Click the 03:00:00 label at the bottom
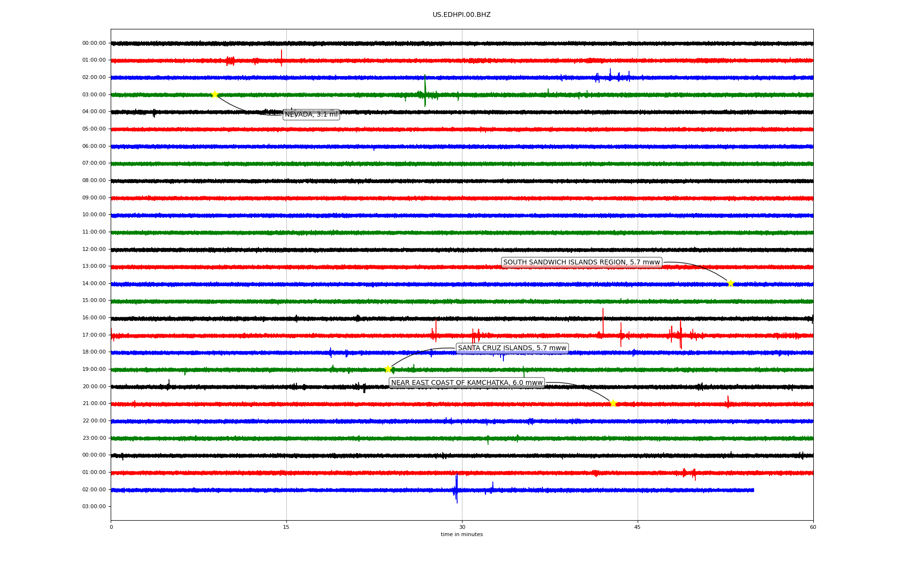 [94, 506]
